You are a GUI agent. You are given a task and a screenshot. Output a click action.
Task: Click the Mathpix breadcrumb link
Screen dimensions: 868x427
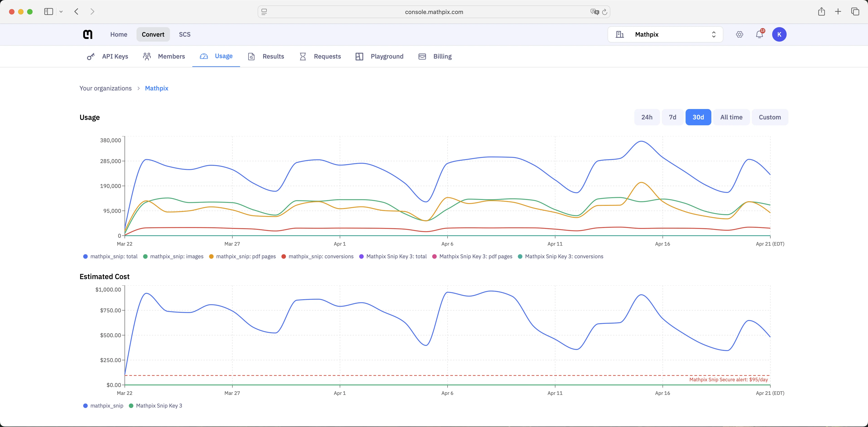click(x=157, y=88)
